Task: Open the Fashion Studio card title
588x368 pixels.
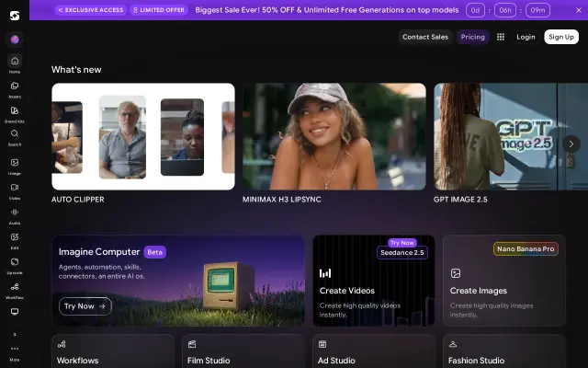Action: (x=476, y=361)
